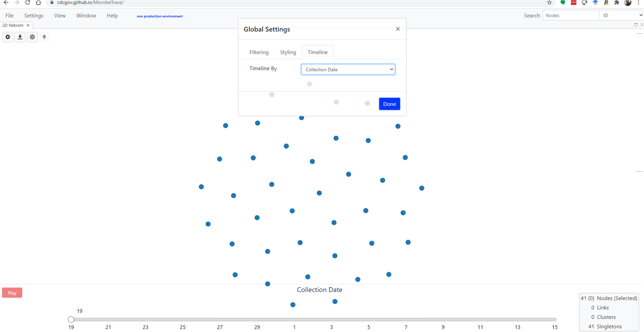Switch to the Styling tab
The width and height of the screenshot is (644, 332).
coord(288,52)
